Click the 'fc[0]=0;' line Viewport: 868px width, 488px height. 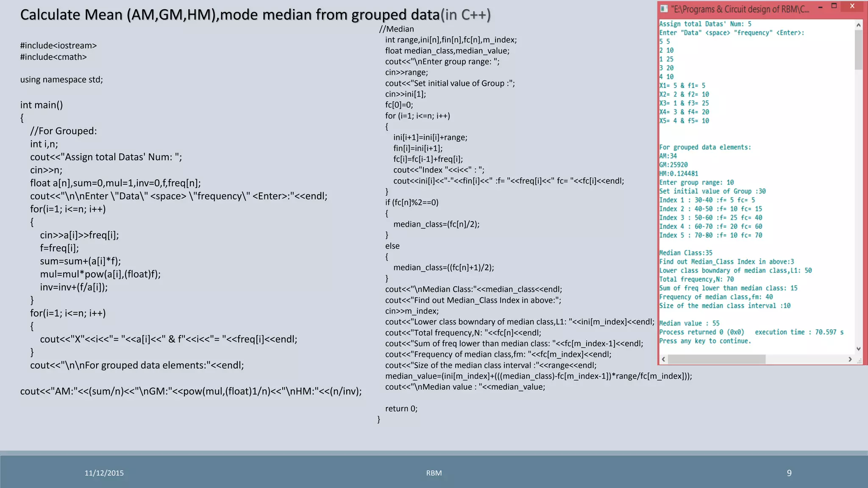pyautogui.click(x=399, y=105)
